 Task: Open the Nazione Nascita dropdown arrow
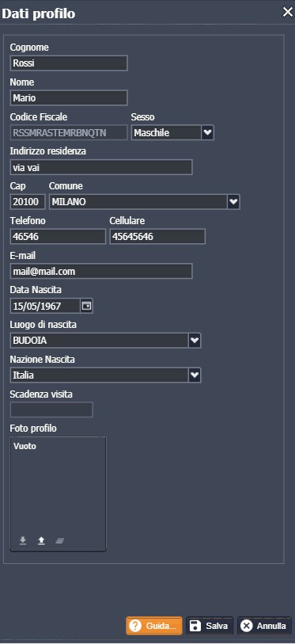195,375
